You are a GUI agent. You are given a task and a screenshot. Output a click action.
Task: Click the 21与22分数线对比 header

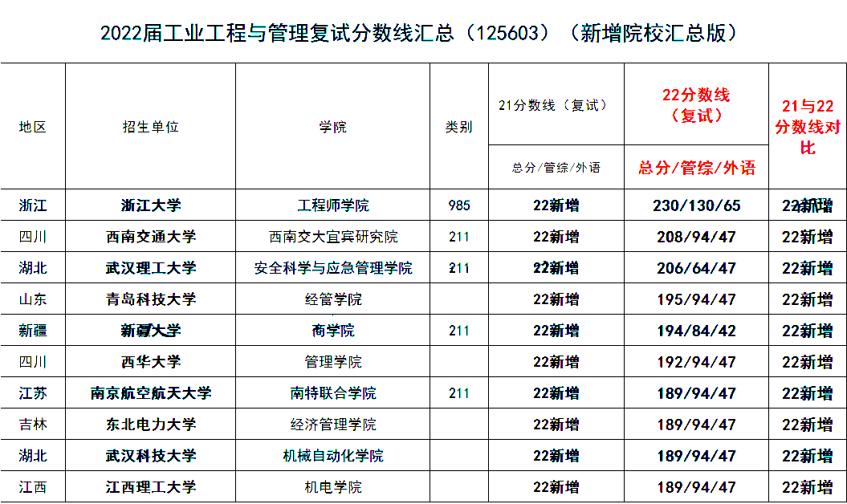(x=808, y=127)
